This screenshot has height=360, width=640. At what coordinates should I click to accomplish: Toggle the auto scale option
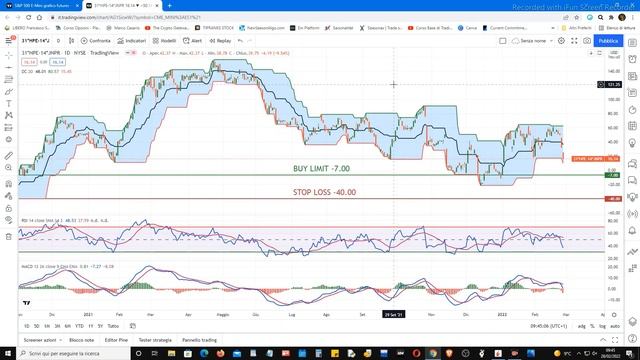[x=615, y=326]
